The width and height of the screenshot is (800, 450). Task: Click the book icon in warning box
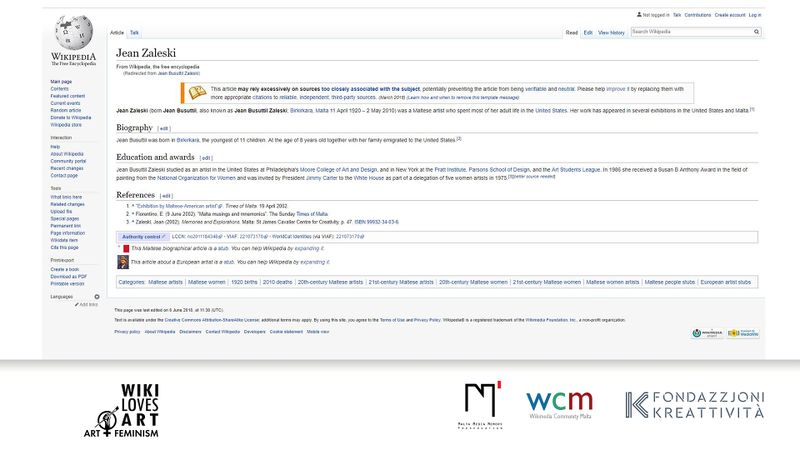tap(198, 91)
